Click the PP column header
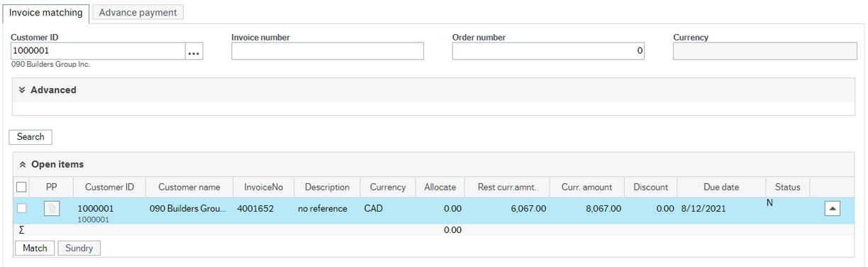 click(x=51, y=187)
